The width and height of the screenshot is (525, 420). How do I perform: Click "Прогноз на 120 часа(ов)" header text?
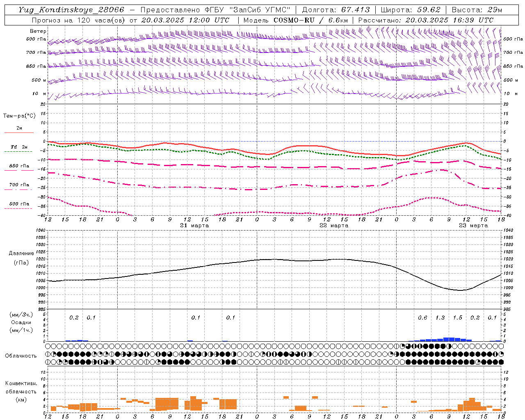[78, 20]
